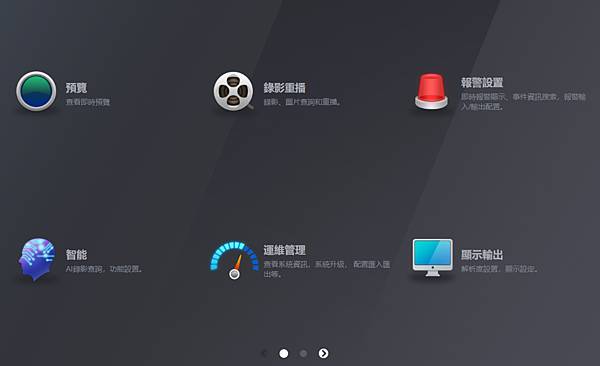Select the first page indicator dot
This screenshot has width=600, height=366.
point(284,353)
